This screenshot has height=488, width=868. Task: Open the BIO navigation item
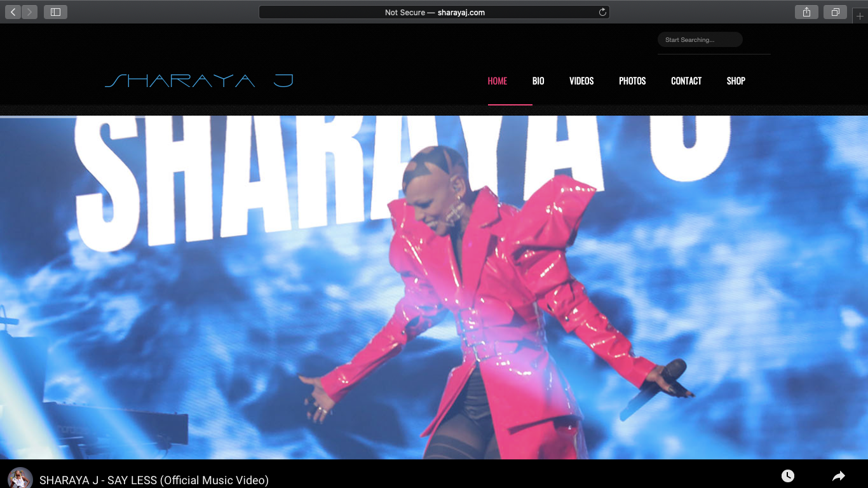pos(538,81)
